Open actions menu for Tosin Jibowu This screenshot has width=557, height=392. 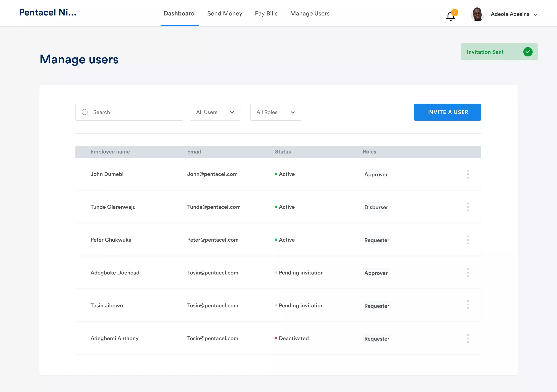tap(468, 304)
